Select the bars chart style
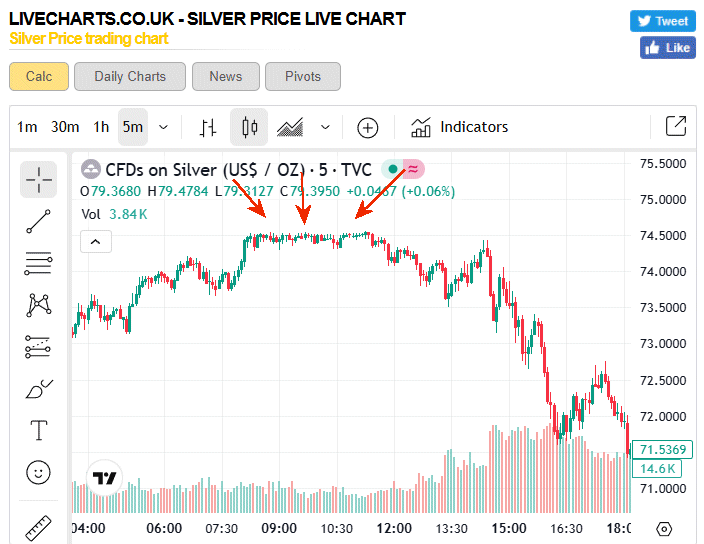 [208, 127]
